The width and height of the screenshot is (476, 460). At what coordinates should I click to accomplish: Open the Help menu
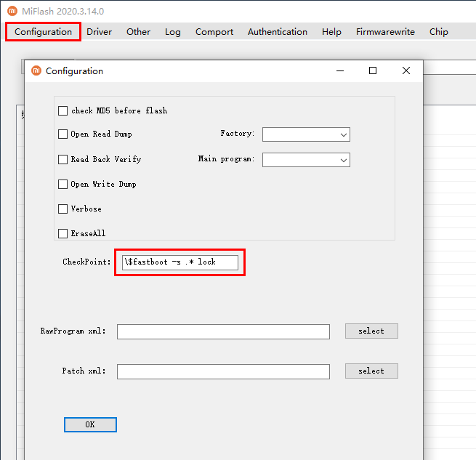coord(331,31)
